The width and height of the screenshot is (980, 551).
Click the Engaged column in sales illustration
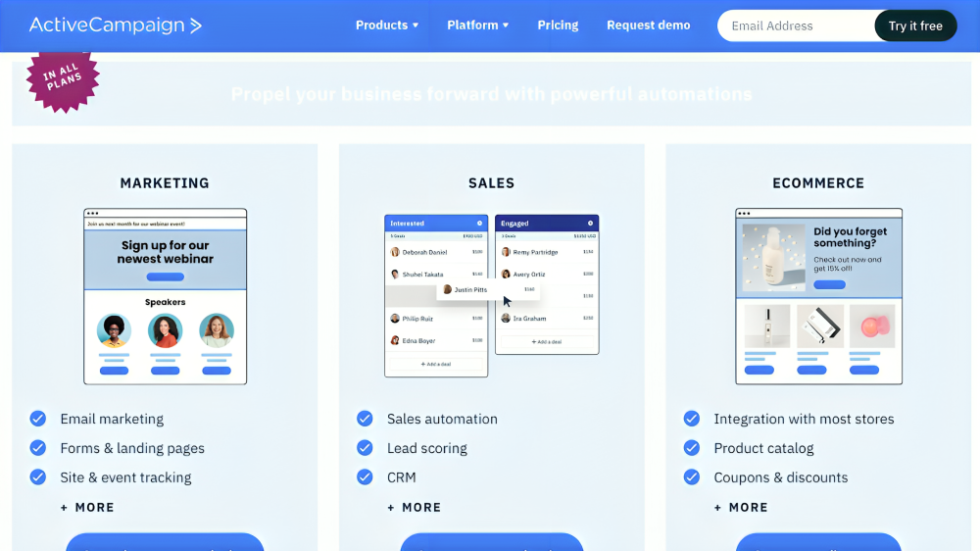pyautogui.click(x=547, y=284)
